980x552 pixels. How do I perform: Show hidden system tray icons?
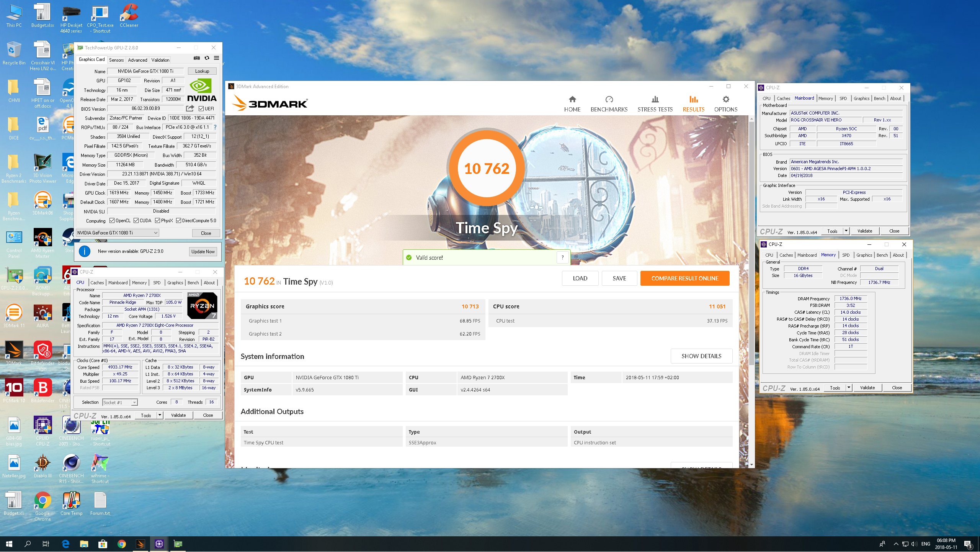(x=896, y=544)
